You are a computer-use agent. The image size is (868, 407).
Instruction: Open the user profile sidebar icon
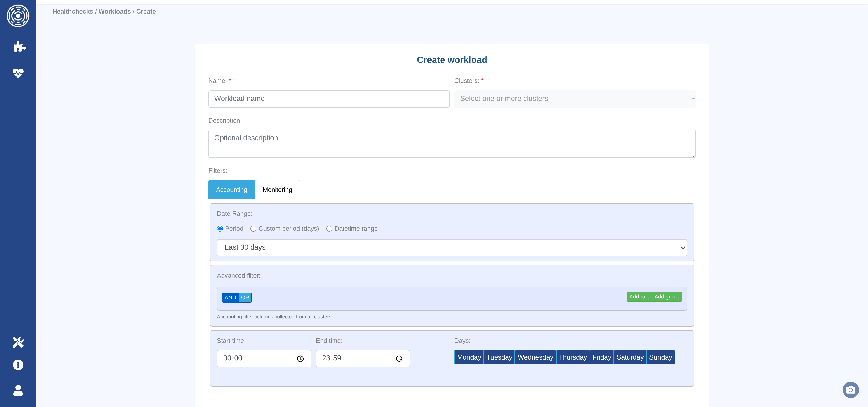click(18, 390)
